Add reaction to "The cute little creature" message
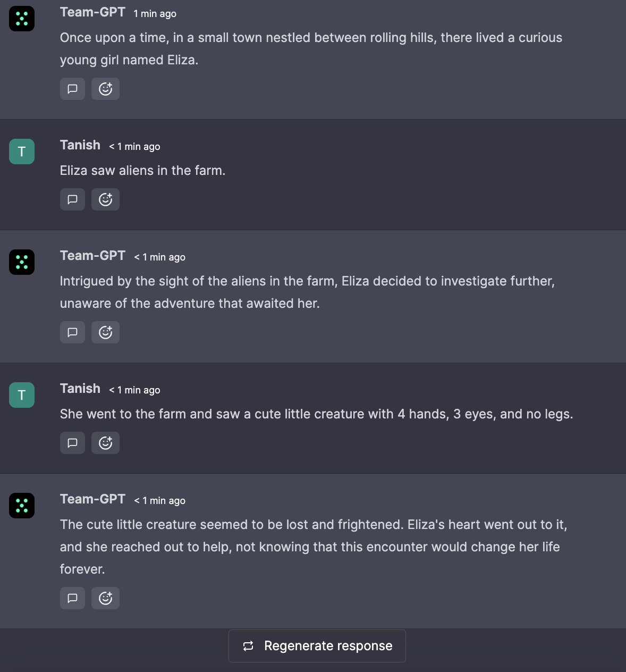Viewport: 626px width, 672px height. tap(105, 598)
